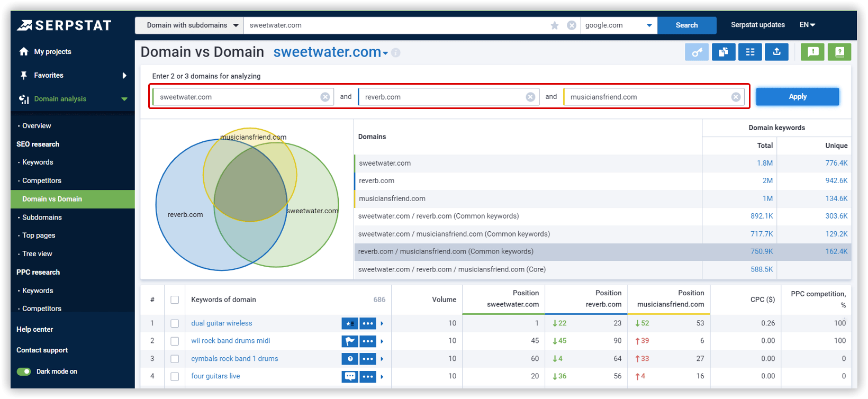Check the select-all checkbox in table header
The height and width of the screenshot is (399, 868).
coord(175,300)
